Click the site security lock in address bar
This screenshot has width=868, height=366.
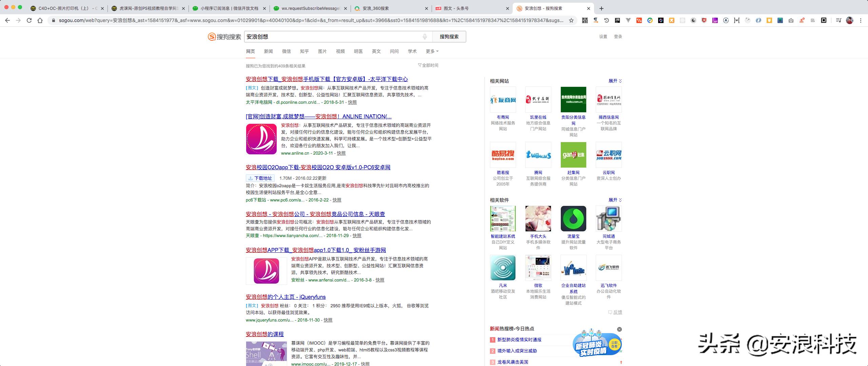(54, 20)
